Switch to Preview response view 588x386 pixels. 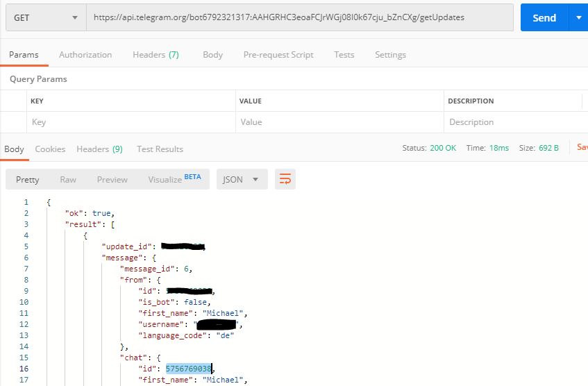click(112, 180)
